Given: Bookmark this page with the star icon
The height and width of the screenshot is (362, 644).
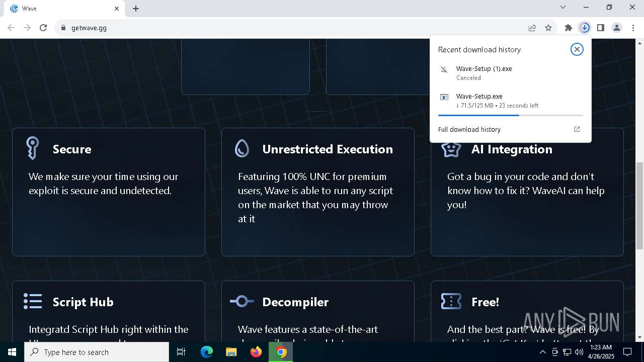Looking at the screenshot, I should (548, 28).
